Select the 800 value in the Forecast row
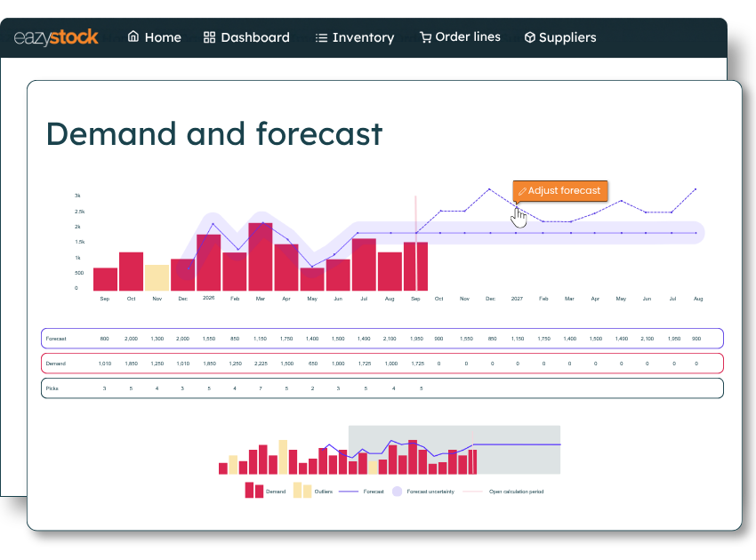This screenshot has height=560, width=756. point(105,339)
